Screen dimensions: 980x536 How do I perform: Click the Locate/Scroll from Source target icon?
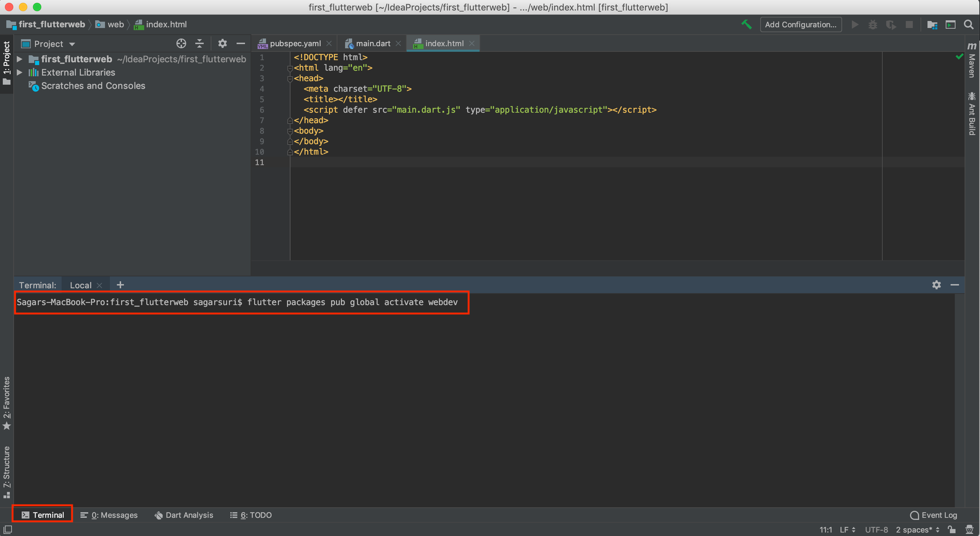tap(181, 43)
